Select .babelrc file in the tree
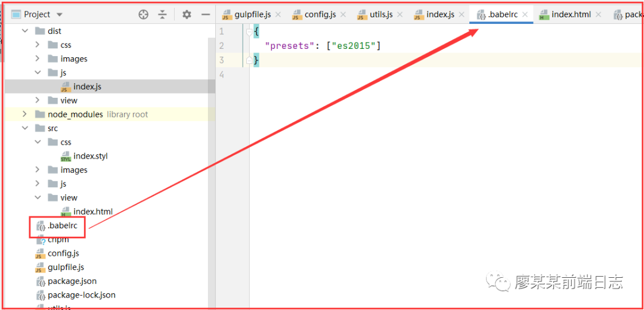644x310 pixels. click(x=63, y=225)
